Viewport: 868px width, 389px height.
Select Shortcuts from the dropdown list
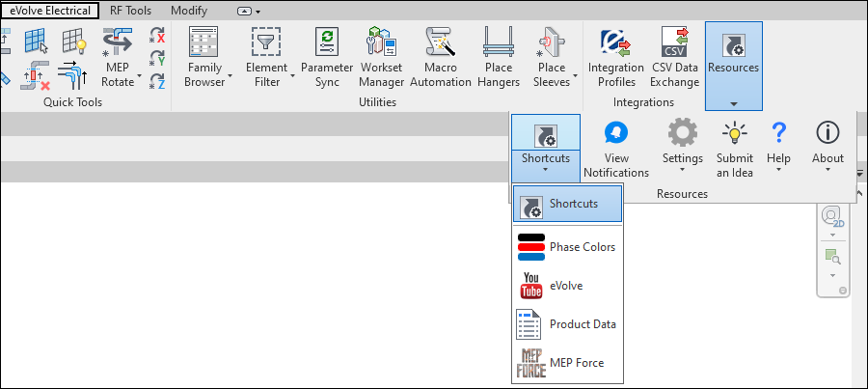tap(567, 204)
